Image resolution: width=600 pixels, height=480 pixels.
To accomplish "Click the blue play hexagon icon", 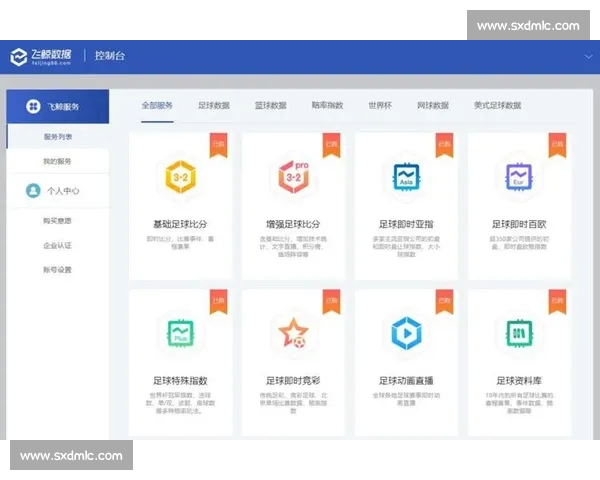I will coord(406,333).
